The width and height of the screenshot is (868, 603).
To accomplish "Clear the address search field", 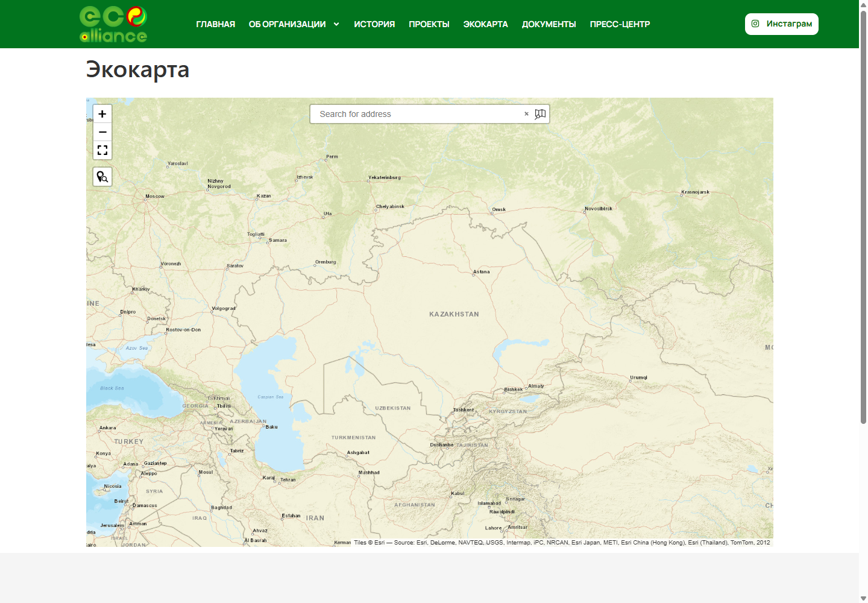I will pos(526,114).
